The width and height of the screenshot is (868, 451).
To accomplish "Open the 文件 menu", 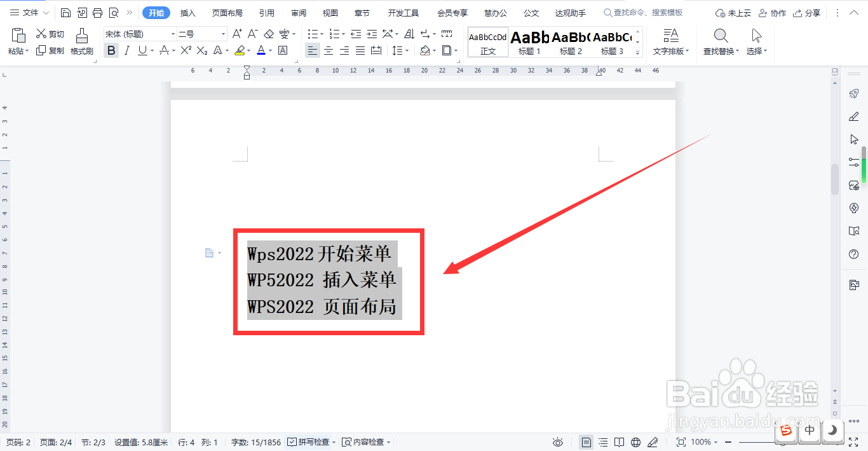I will click(29, 13).
